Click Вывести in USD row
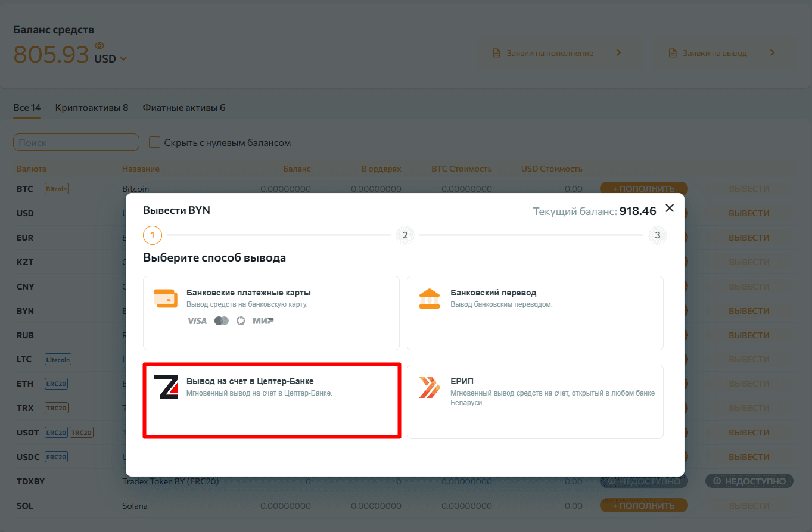 [x=749, y=213]
